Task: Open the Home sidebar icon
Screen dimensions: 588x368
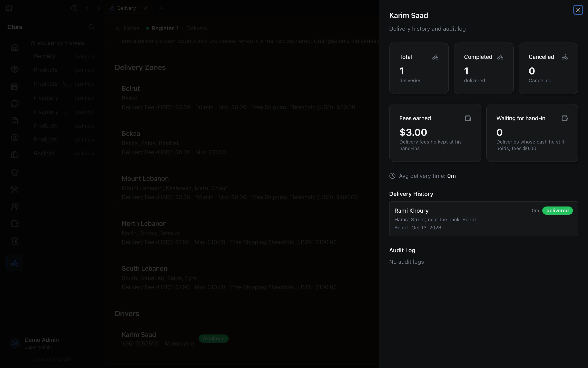Action: (x=14, y=47)
